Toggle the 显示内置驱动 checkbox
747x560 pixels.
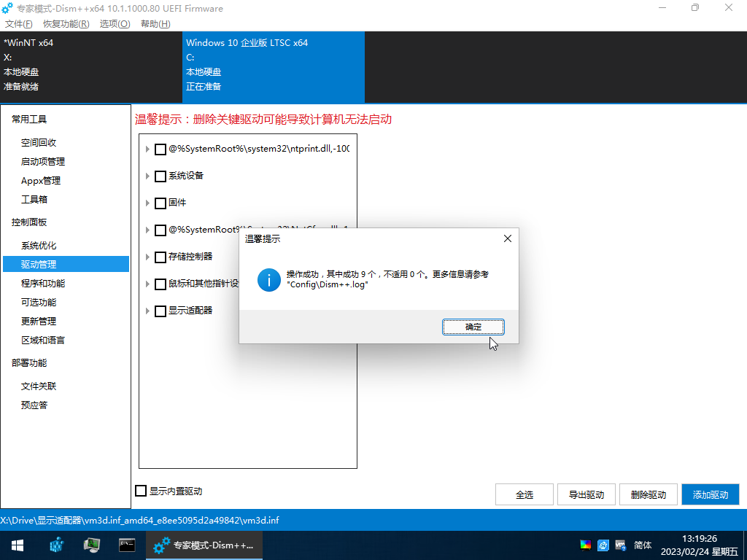(x=141, y=491)
